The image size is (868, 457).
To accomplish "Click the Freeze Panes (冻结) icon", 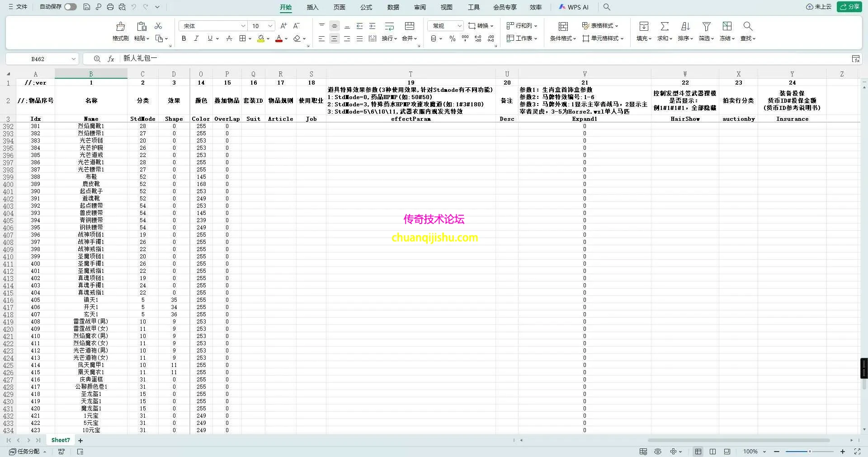I will pyautogui.click(x=727, y=26).
